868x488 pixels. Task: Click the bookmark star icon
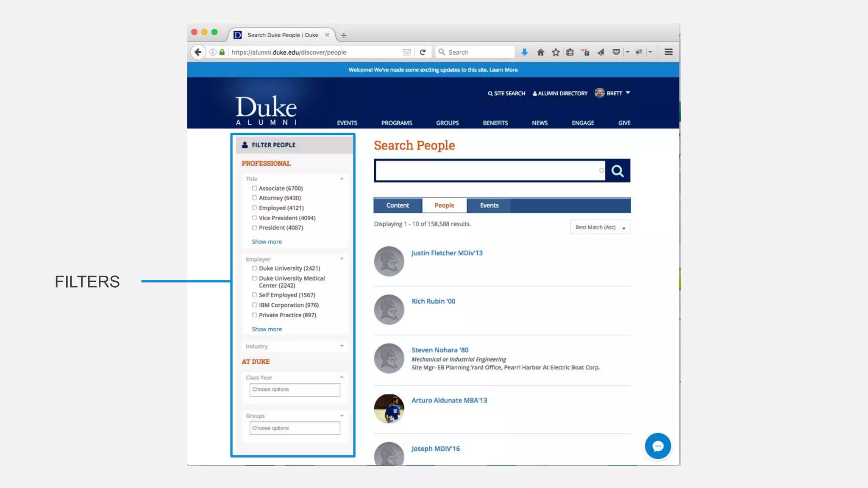coord(556,52)
